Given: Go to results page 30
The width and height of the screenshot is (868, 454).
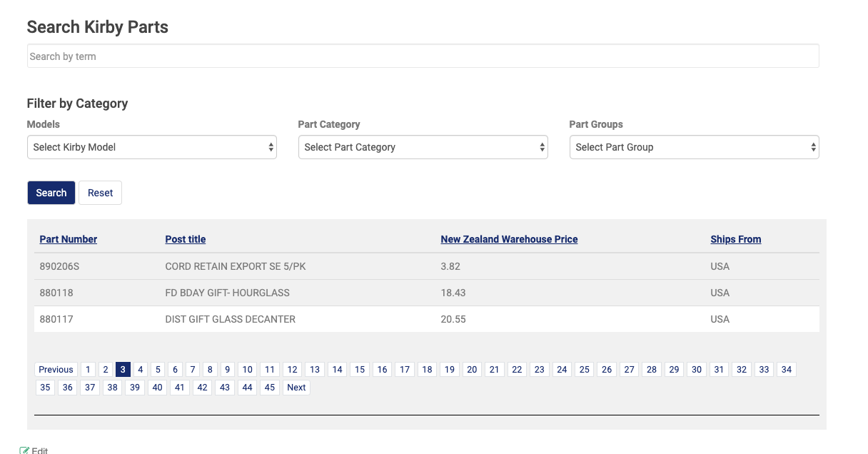Looking at the screenshot, I should pyautogui.click(x=697, y=369).
